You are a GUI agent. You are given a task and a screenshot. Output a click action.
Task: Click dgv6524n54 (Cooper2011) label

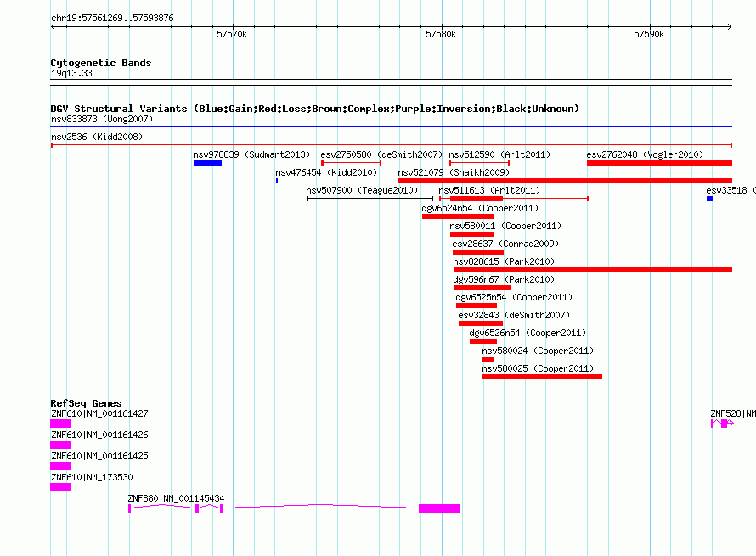point(480,208)
